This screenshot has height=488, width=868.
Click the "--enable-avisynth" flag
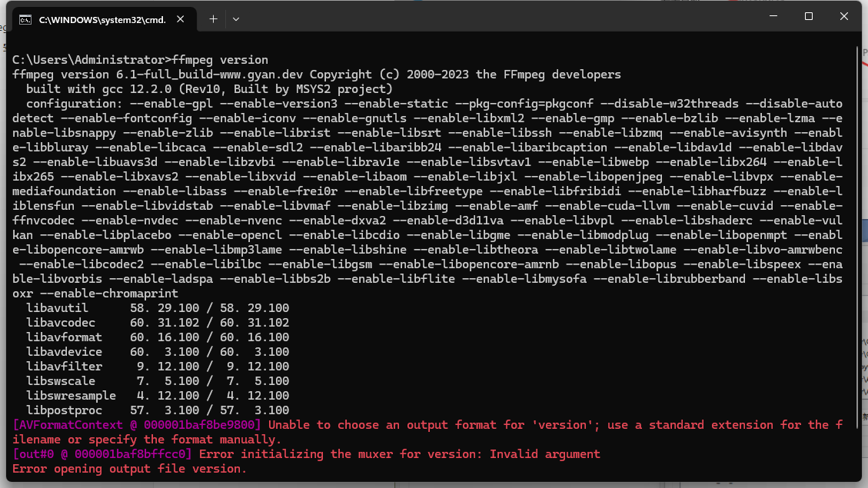point(728,133)
